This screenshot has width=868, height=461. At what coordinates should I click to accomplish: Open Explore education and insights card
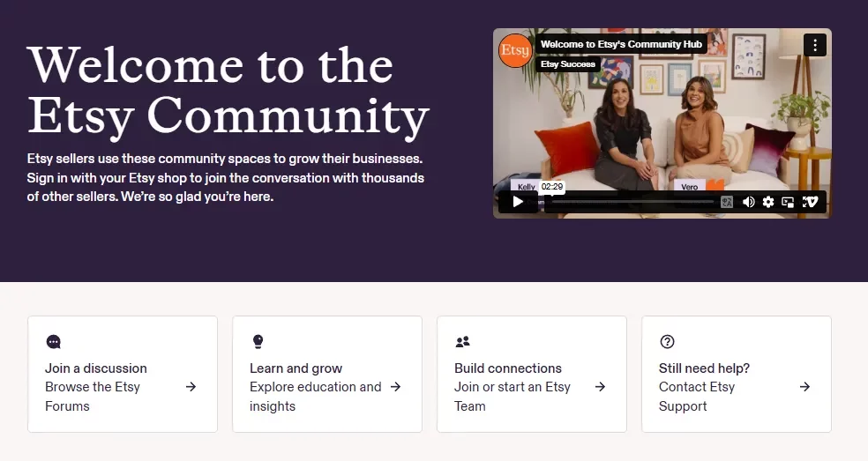point(327,374)
